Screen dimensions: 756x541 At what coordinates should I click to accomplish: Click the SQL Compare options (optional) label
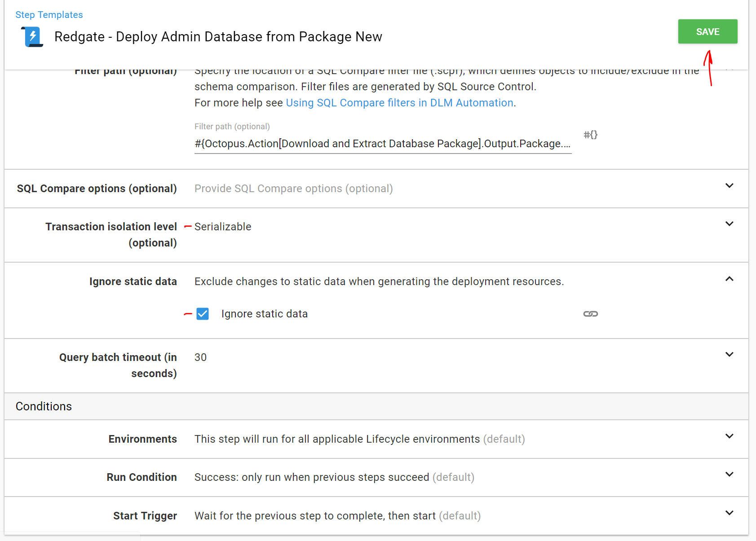(97, 189)
